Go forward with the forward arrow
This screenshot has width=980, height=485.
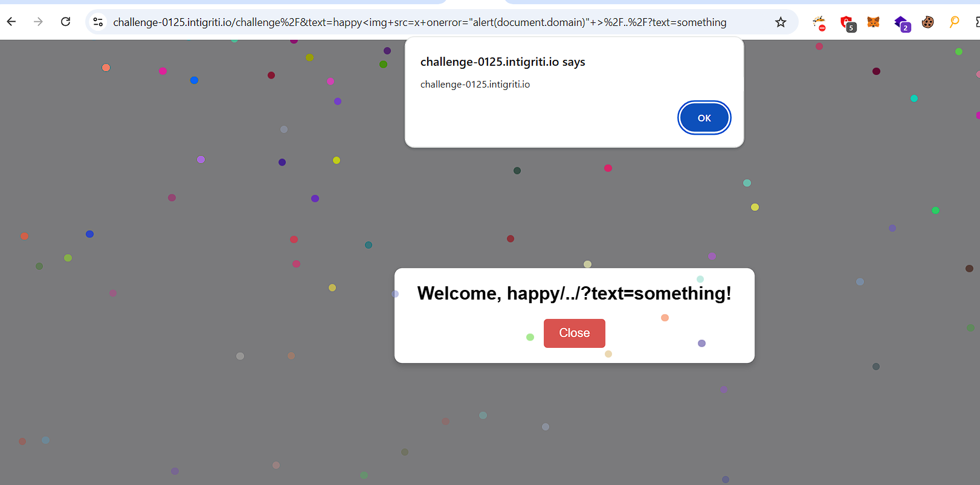click(x=39, y=22)
